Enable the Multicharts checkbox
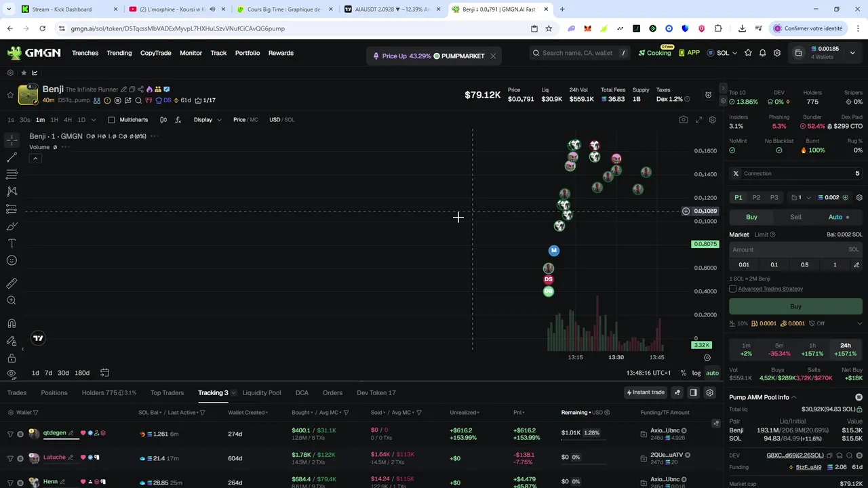The image size is (868, 488). point(112,120)
